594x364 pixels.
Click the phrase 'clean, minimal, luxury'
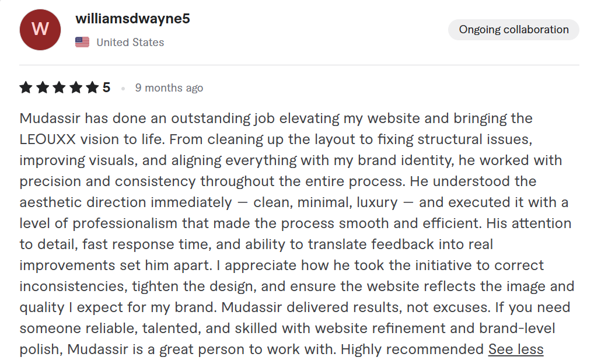[326, 202]
